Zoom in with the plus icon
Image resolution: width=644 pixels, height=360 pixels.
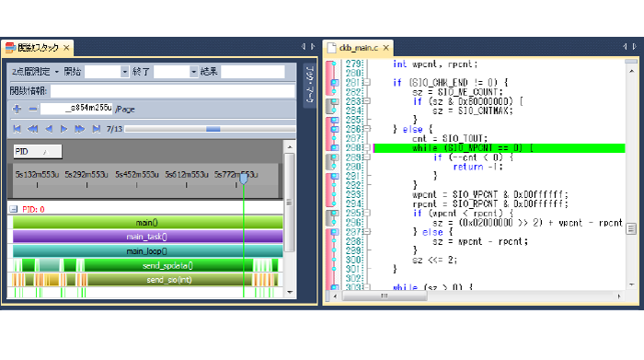pos(17,109)
